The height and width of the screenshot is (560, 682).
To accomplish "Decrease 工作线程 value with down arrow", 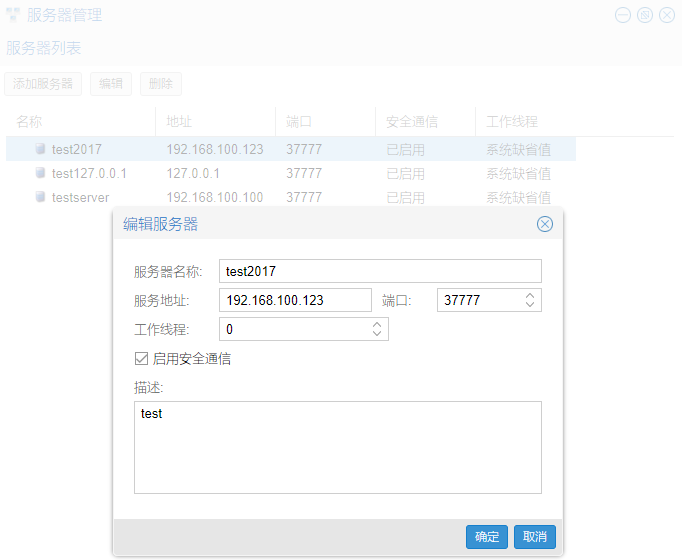I will (x=377, y=334).
